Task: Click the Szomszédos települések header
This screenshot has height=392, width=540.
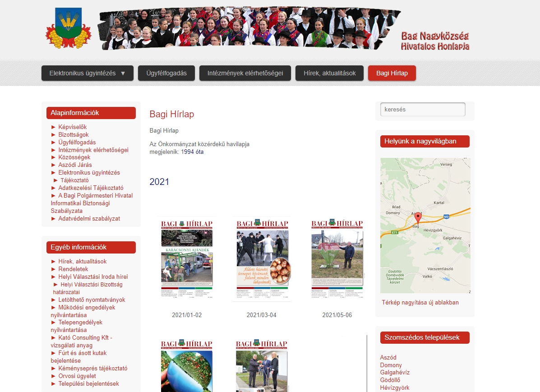Action: [x=425, y=337]
